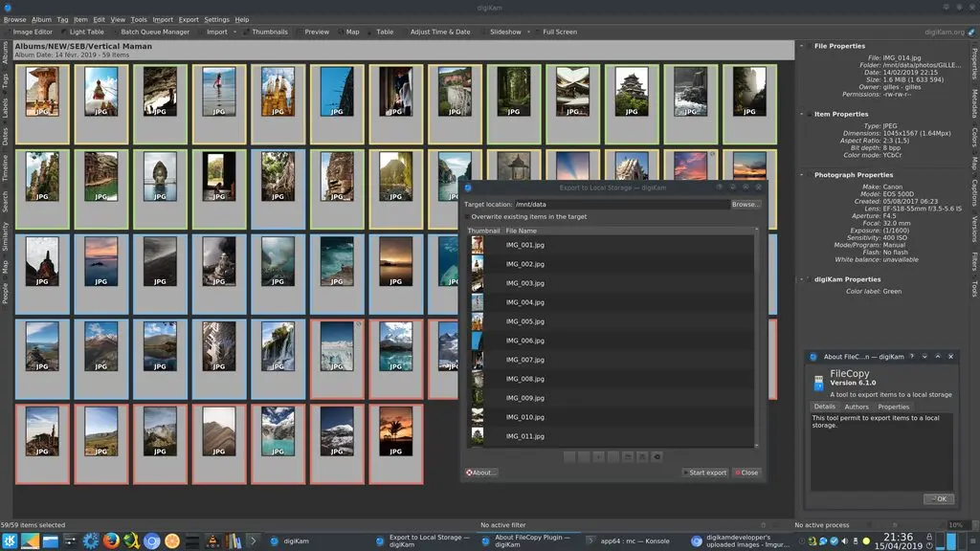Open the Export menu

point(189,19)
